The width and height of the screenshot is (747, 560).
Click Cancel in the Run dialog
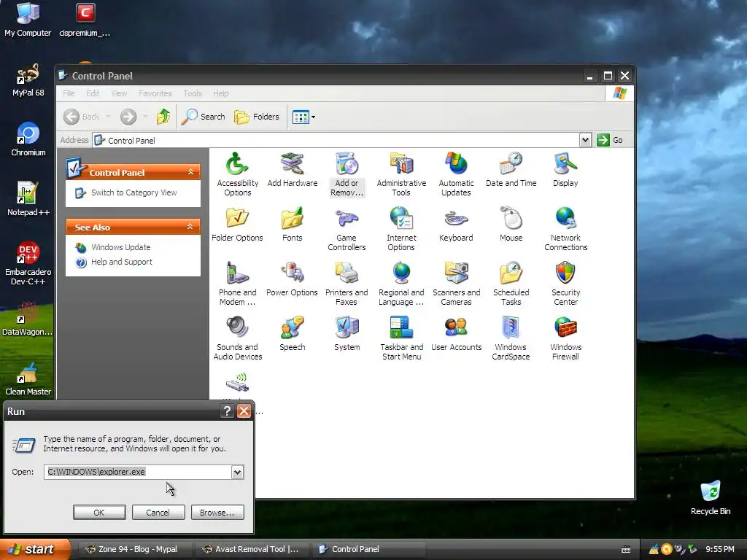158,513
